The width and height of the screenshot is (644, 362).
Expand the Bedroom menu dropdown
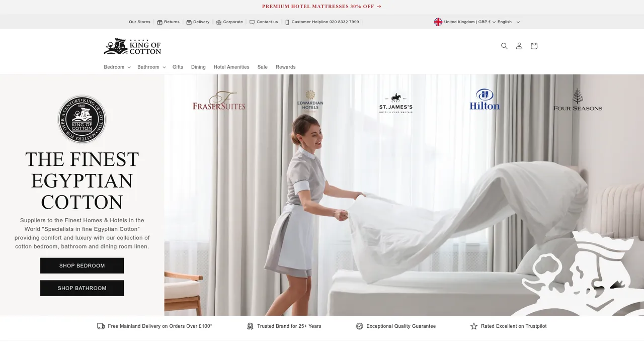pyautogui.click(x=117, y=67)
